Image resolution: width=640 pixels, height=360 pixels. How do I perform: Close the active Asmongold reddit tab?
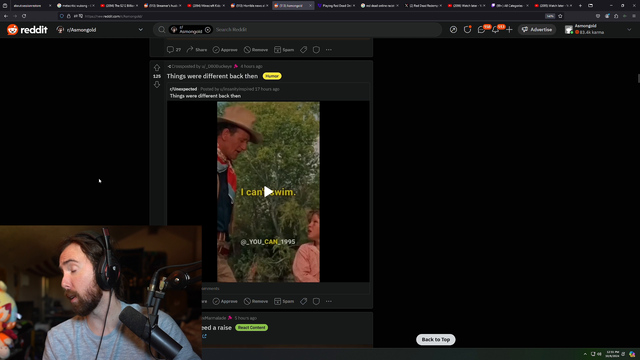point(310,6)
